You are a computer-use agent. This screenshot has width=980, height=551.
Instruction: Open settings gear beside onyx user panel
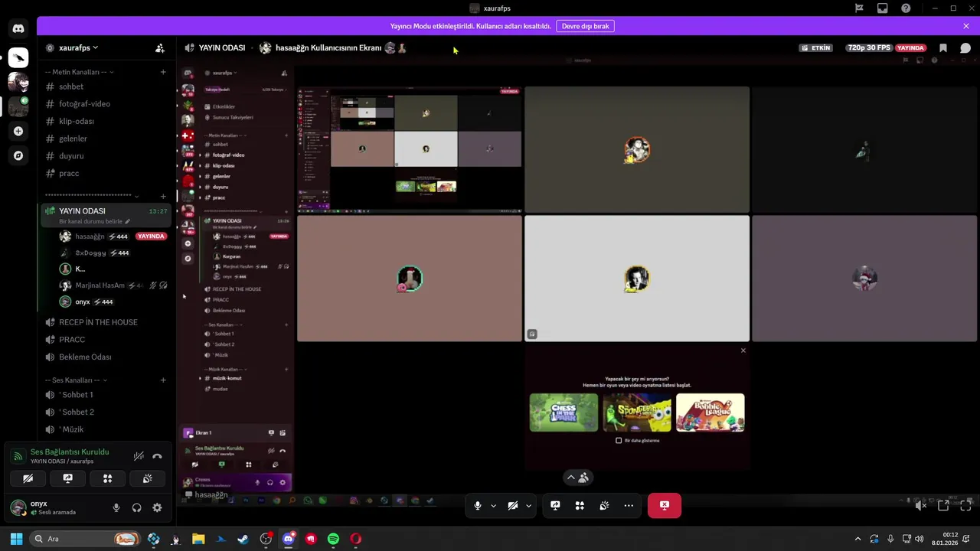(157, 507)
